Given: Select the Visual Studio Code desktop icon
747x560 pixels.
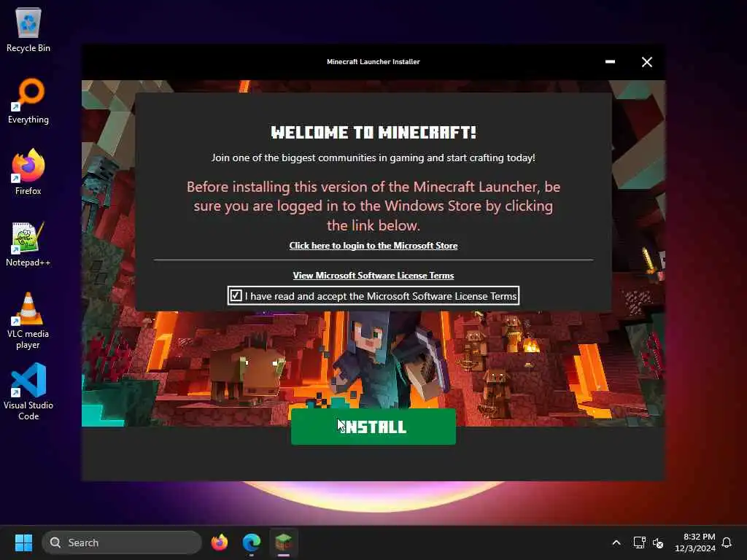Looking at the screenshot, I should click(28, 392).
